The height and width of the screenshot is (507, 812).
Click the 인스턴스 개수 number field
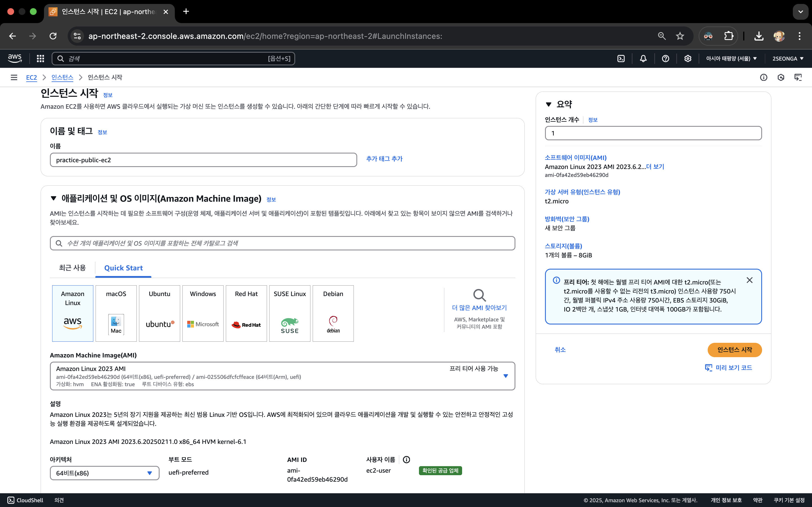653,133
